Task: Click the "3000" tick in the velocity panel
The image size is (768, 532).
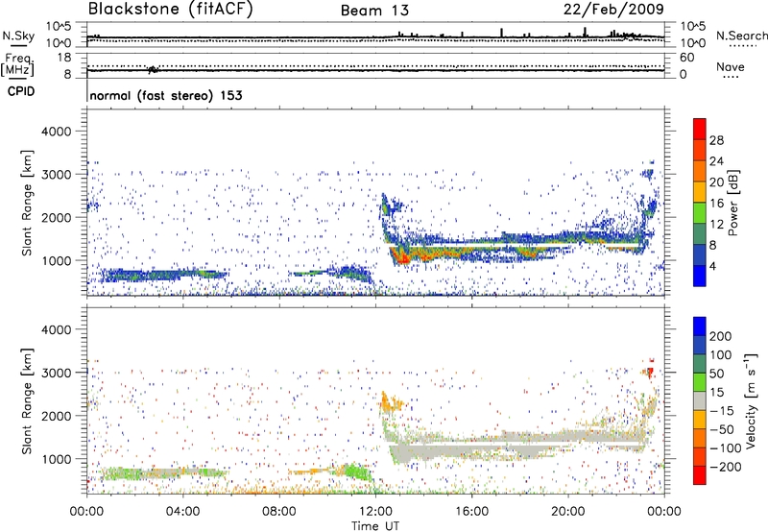Action: (x=57, y=373)
